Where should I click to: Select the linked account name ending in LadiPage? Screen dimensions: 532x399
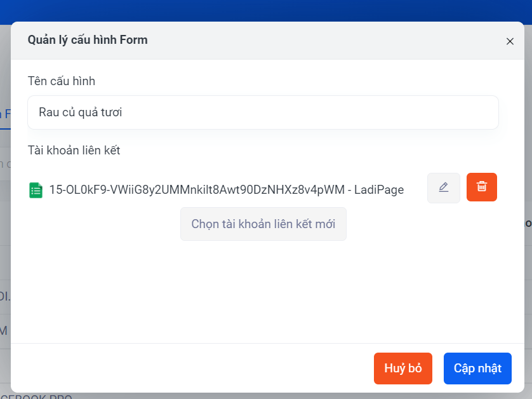click(227, 190)
